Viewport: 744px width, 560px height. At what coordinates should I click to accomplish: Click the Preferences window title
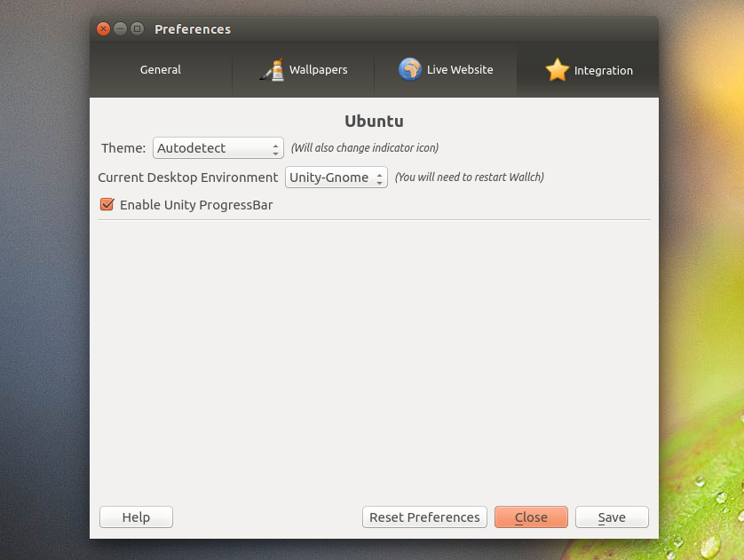click(x=193, y=29)
